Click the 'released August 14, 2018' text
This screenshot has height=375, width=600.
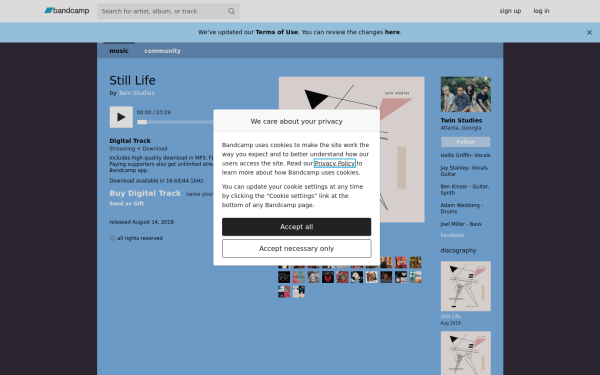coord(141,222)
